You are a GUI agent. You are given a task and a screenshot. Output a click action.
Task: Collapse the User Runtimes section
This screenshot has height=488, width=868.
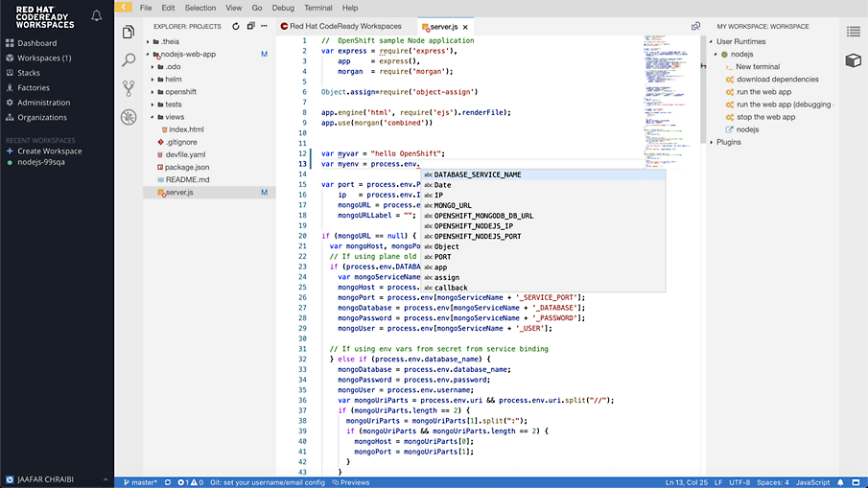(742, 41)
